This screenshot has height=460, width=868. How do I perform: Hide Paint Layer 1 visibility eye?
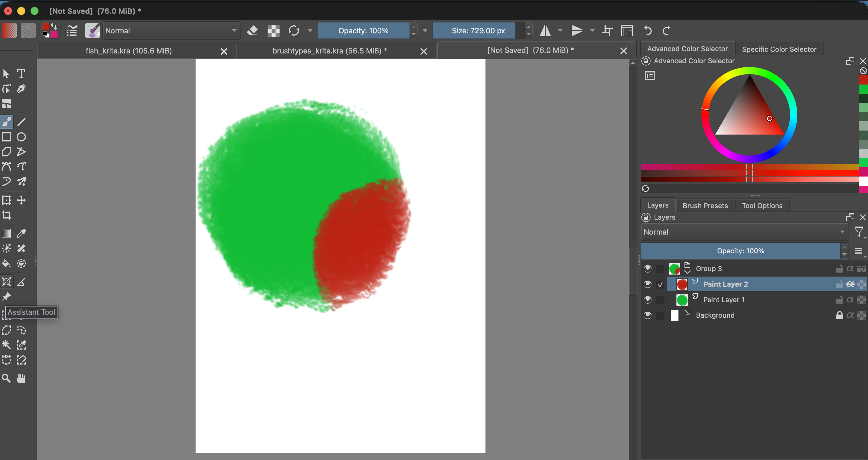pyautogui.click(x=647, y=300)
